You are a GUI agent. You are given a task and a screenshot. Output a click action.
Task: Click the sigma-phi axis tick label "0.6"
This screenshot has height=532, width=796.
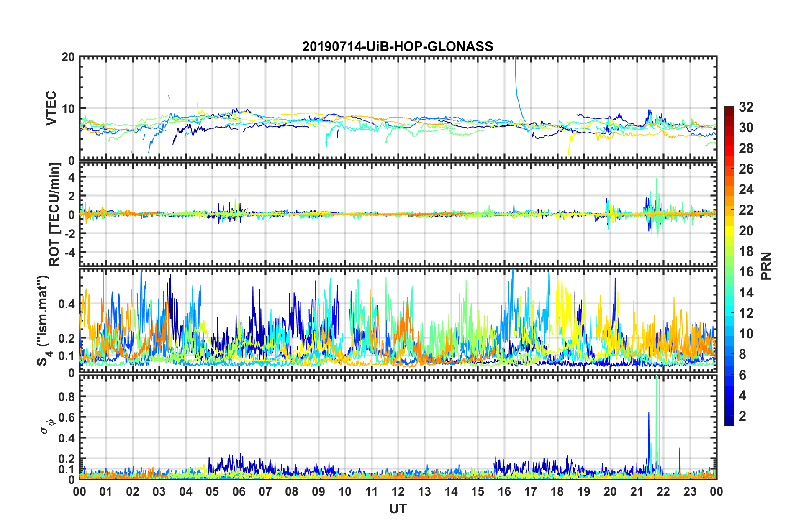(67, 417)
